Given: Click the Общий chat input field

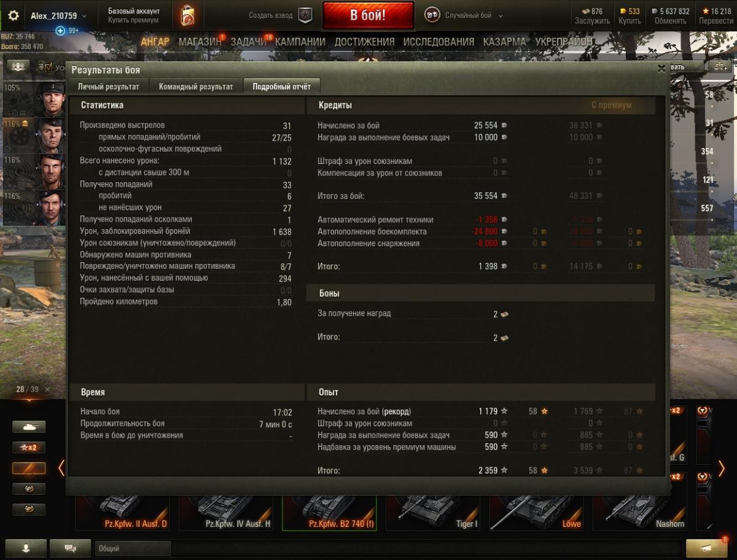Looking at the screenshot, I should (x=133, y=548).
